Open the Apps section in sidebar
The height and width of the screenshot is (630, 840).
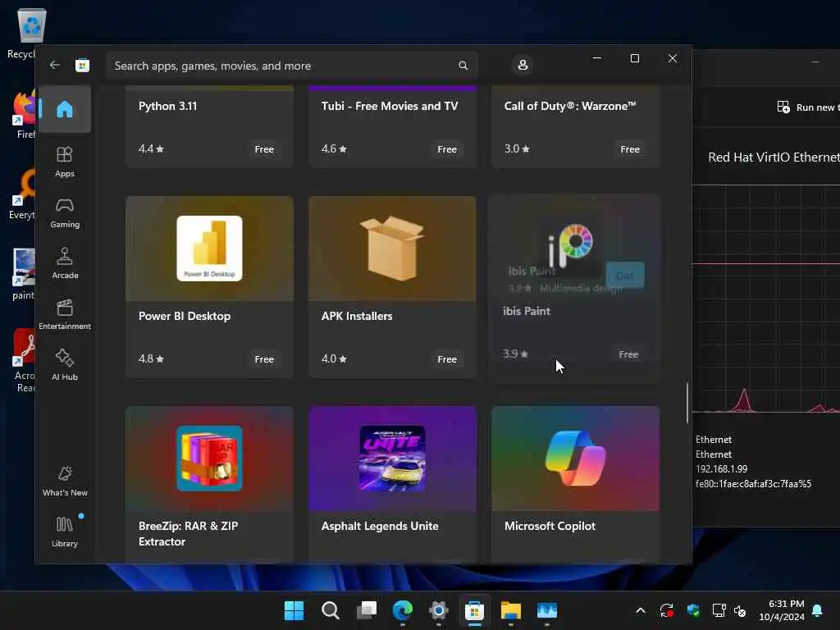(x=65, y=162)
